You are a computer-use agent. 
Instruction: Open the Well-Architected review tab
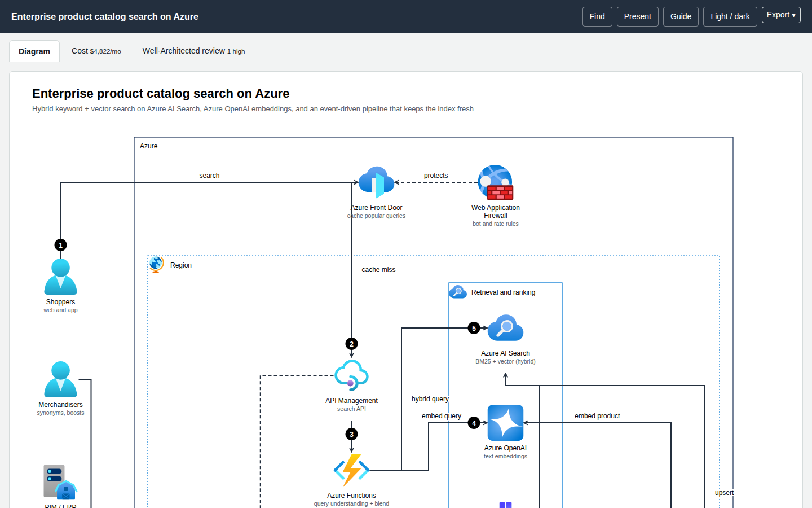coord(193,51)
